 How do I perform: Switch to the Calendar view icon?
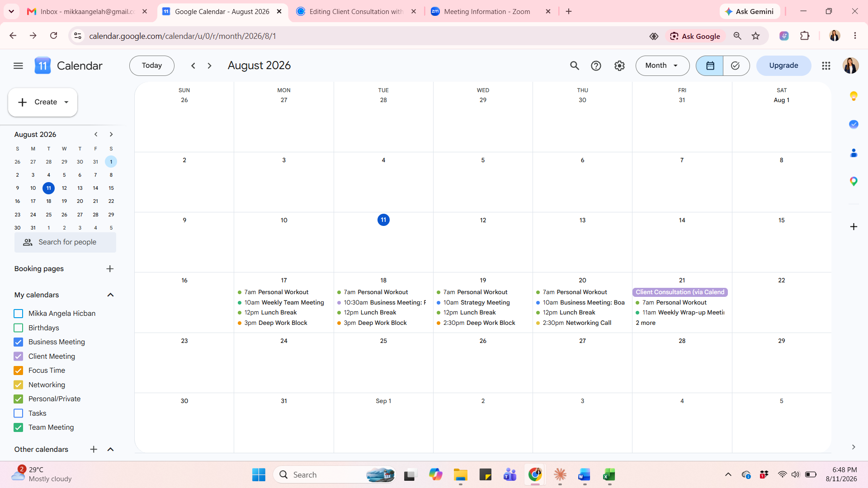point(710,66)
